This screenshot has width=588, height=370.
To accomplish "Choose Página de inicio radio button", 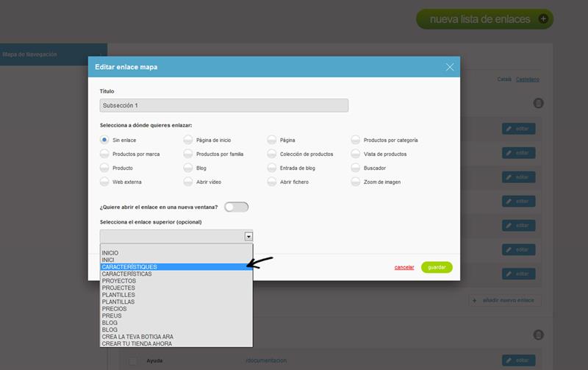I will (188, 140).
